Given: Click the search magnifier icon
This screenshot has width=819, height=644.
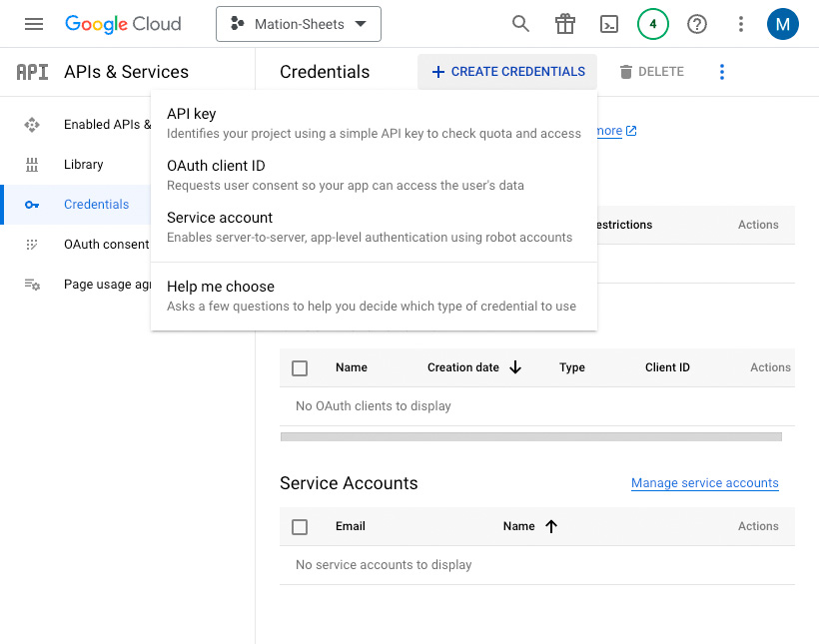Looking at the screenshot, I should 520,24.
